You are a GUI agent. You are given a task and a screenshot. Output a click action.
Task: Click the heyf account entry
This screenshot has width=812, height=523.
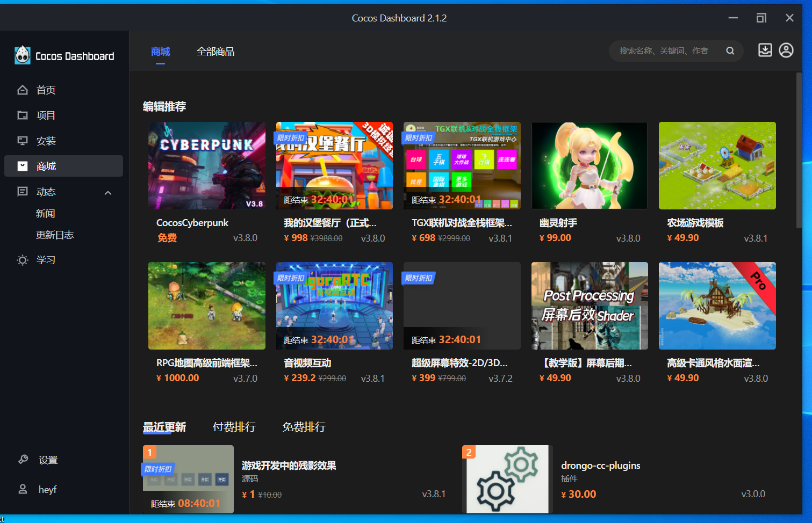tap(47, 489)
